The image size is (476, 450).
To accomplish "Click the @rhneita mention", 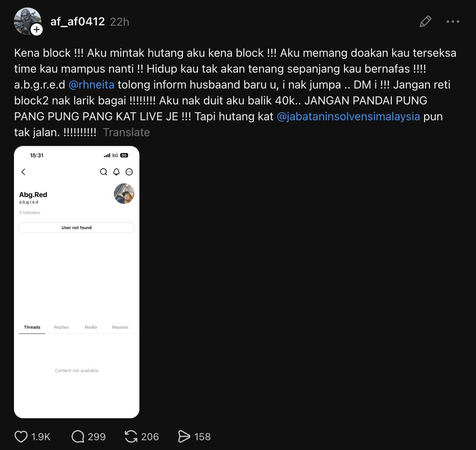I will point(91,84).
